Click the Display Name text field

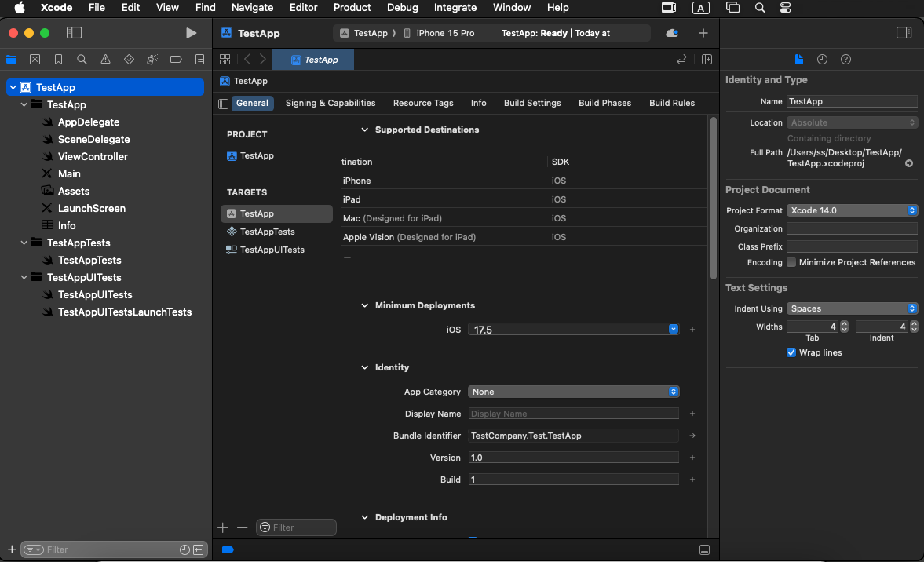(574, 414)
